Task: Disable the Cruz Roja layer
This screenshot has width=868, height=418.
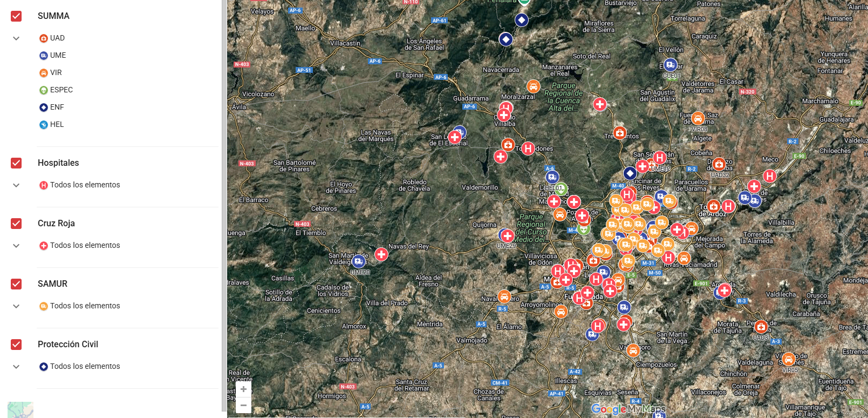Action: [x=16, y=224]
